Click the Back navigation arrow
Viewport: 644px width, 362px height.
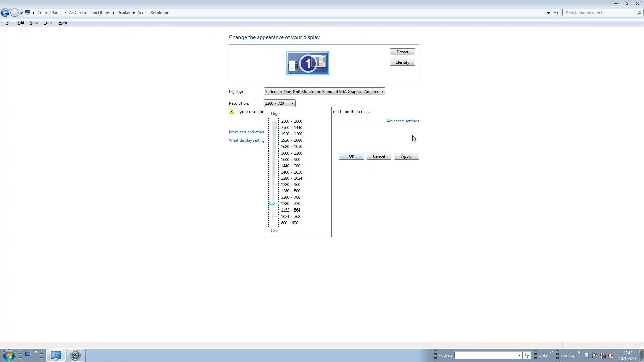[5, 13]
